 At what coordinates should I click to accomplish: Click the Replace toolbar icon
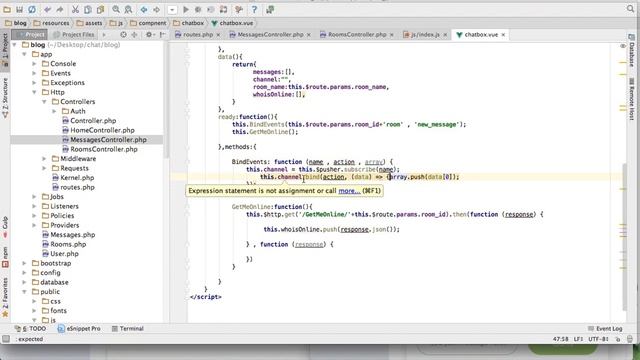[128, 9]
